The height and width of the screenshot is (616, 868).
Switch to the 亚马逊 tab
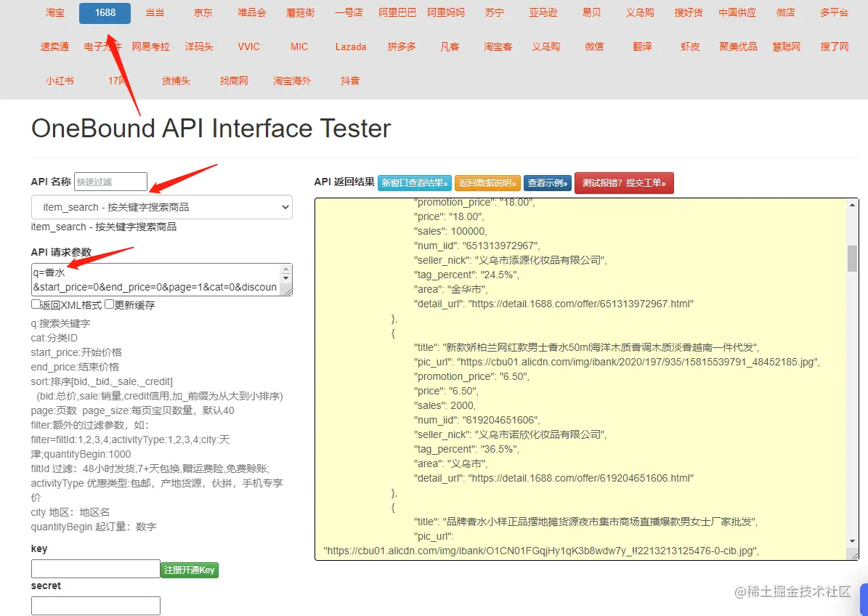(543, 13)
